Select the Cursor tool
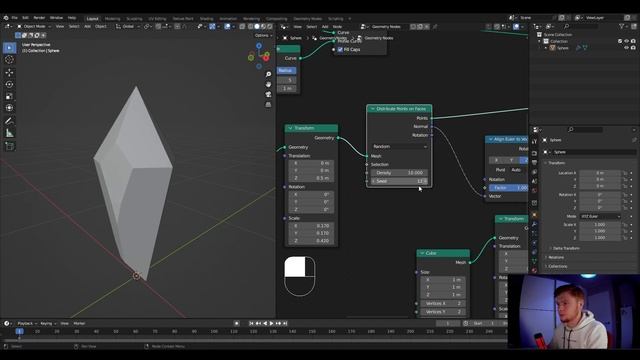The height and width of the screenshot is (360, 640). [9, 60]
